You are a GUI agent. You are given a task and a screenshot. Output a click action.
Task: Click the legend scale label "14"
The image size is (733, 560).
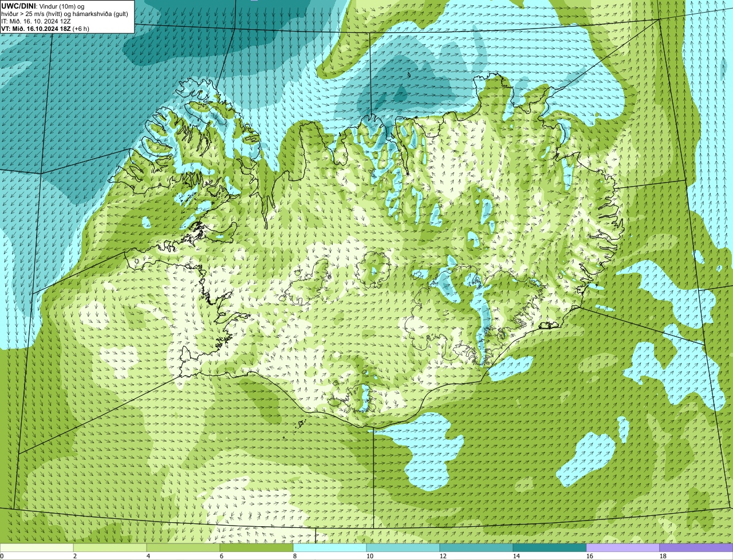[517, 556]
